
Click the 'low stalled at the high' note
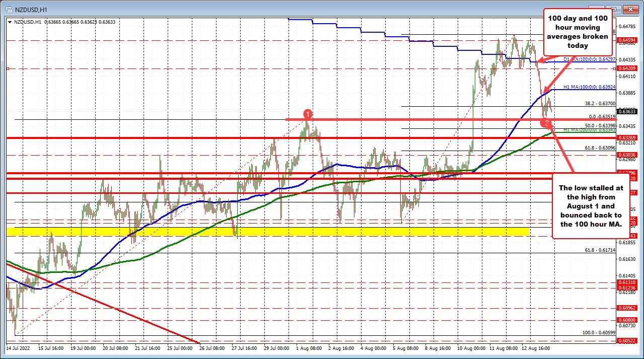591,206
